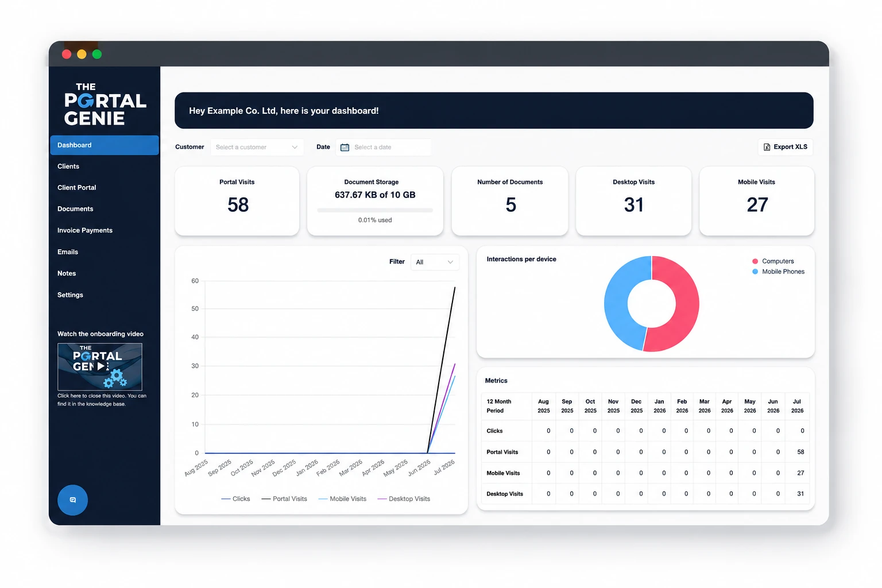Click the yellow minimize window dot
Viewport: 882px width, 588px height.
click(x=82, y=54)
